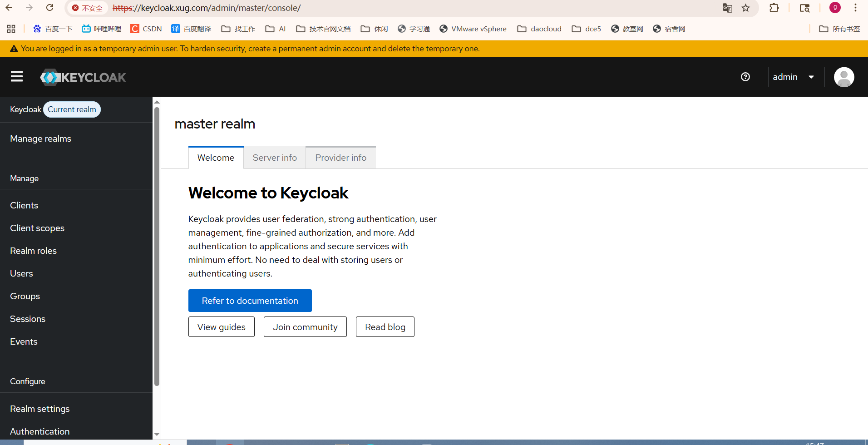868x445 pixels.
Task: Open the 哔哩哔哩 bookmark
Action: (x=101, y=29)
